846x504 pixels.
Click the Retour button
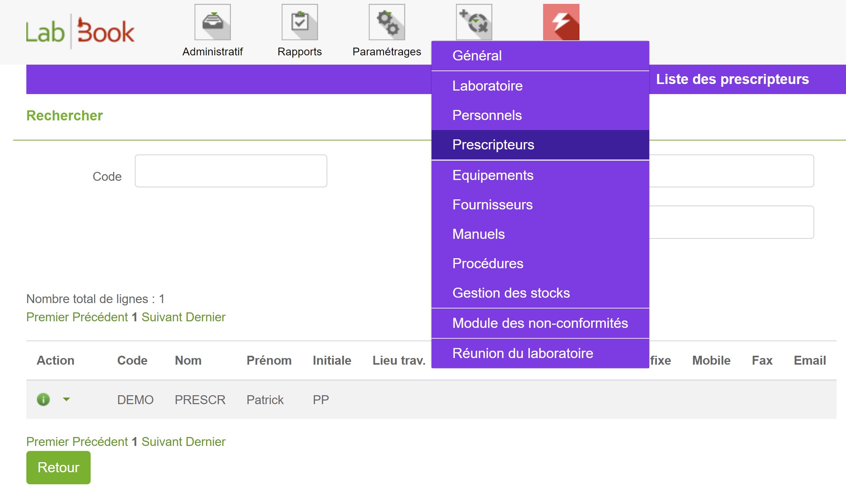[x=58, y=467]
